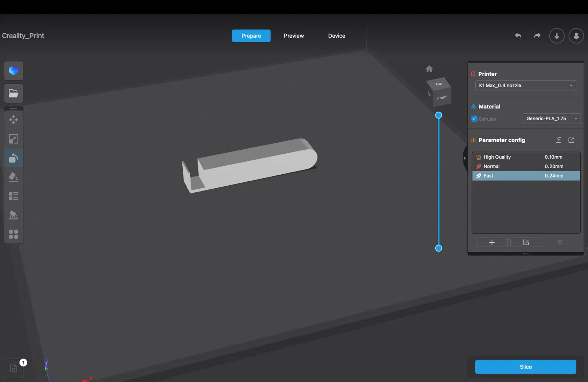The width and height of the screenshot is (588, 382).
Task: Open the K1 Max_0.4 nozzle printer dropdown
Action: coord(526,86)
